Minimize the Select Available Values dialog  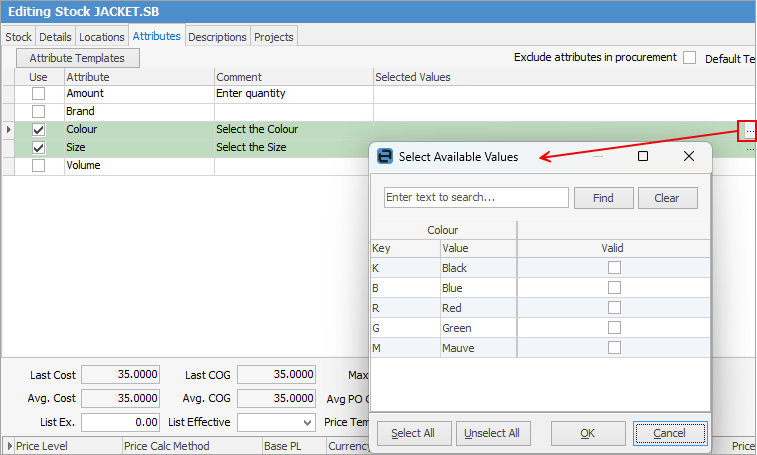pos(597,156)
